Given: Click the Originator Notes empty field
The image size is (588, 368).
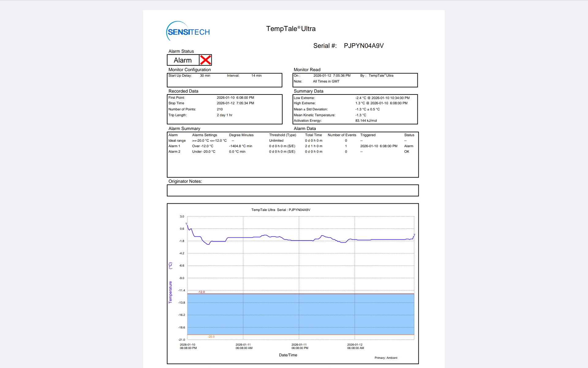Looking at the screenshot, I should (x=292, y=190).
